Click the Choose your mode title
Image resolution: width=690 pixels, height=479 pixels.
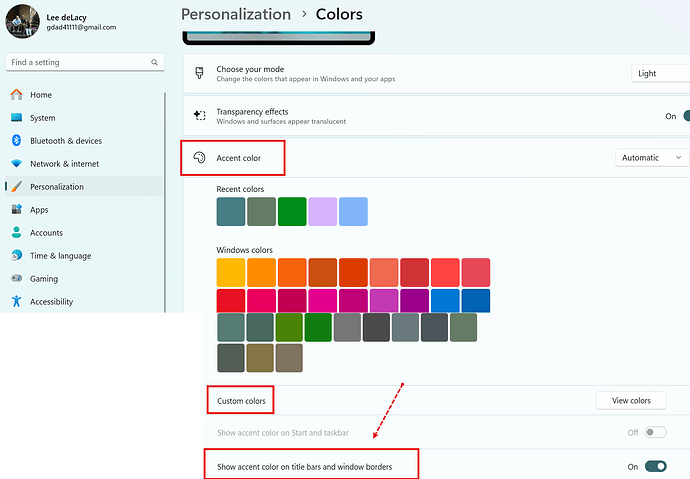pyautogui.click(x=250, y=69)
